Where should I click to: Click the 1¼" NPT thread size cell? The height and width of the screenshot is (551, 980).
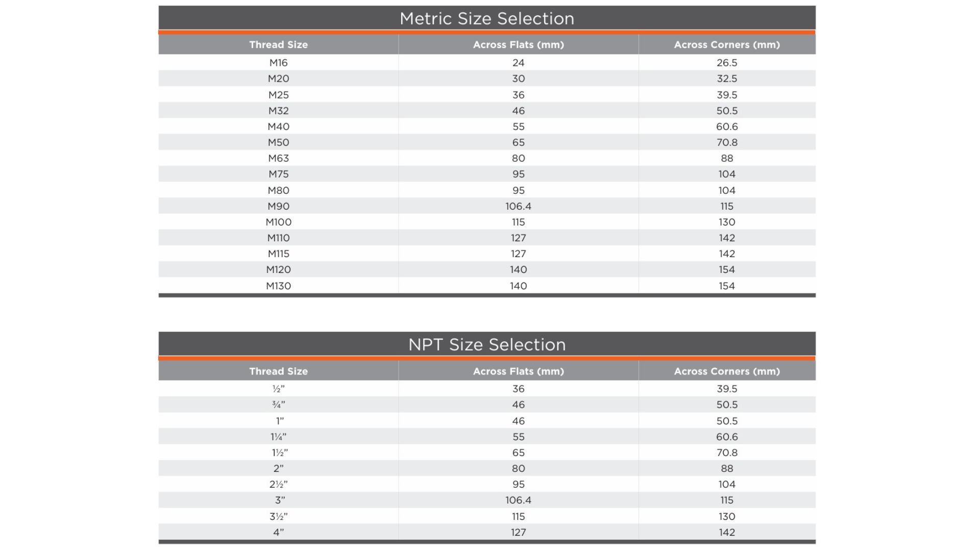tap(278, 437)
